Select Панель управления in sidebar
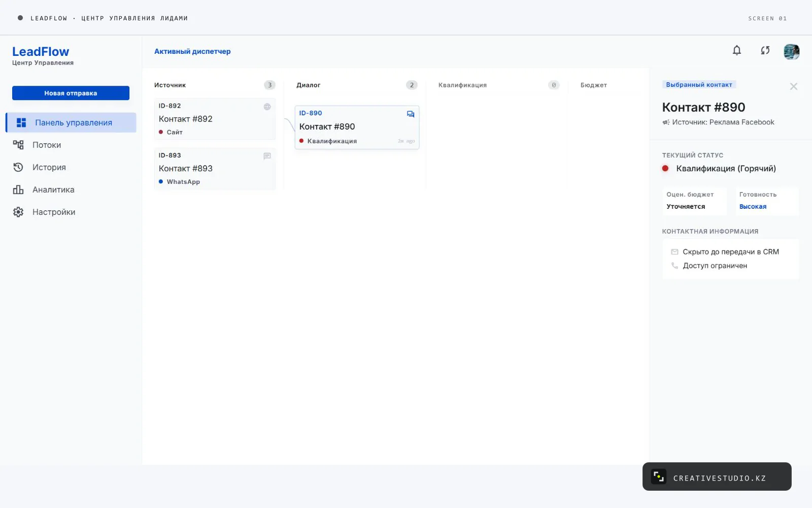Screen dimensions: 812x508 click(x=71, y=122)
